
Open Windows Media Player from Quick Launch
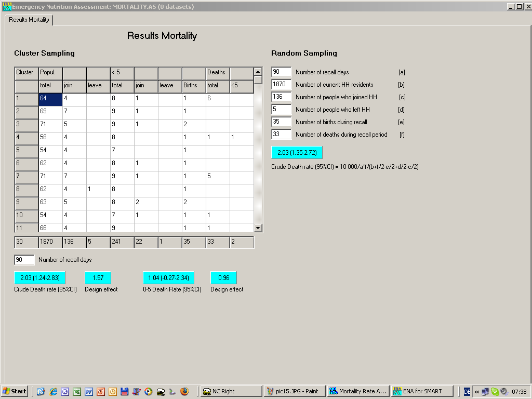tap(149, 391)
